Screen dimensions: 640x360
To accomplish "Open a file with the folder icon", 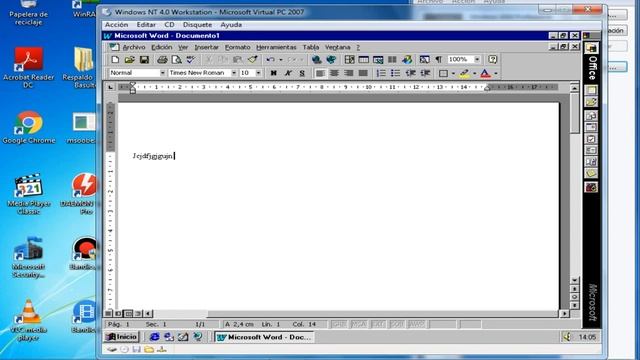I will click(129, 60).
